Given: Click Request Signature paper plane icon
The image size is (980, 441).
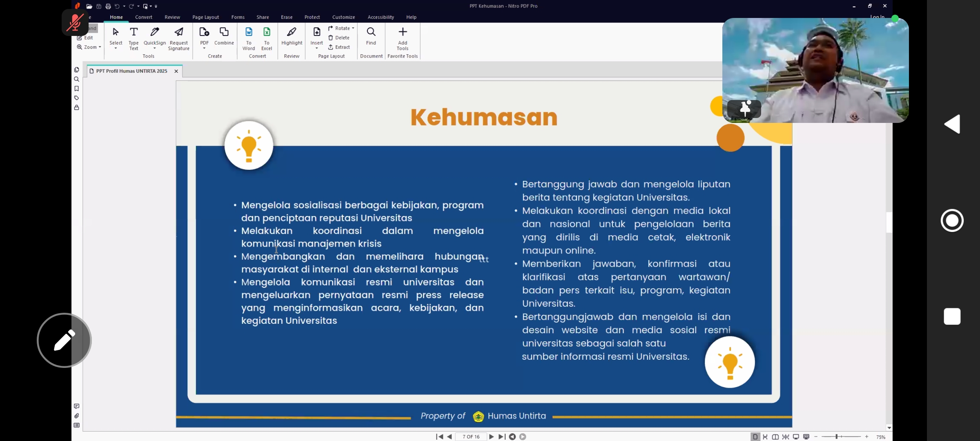Looking at the screenshot, I should 179,32.
